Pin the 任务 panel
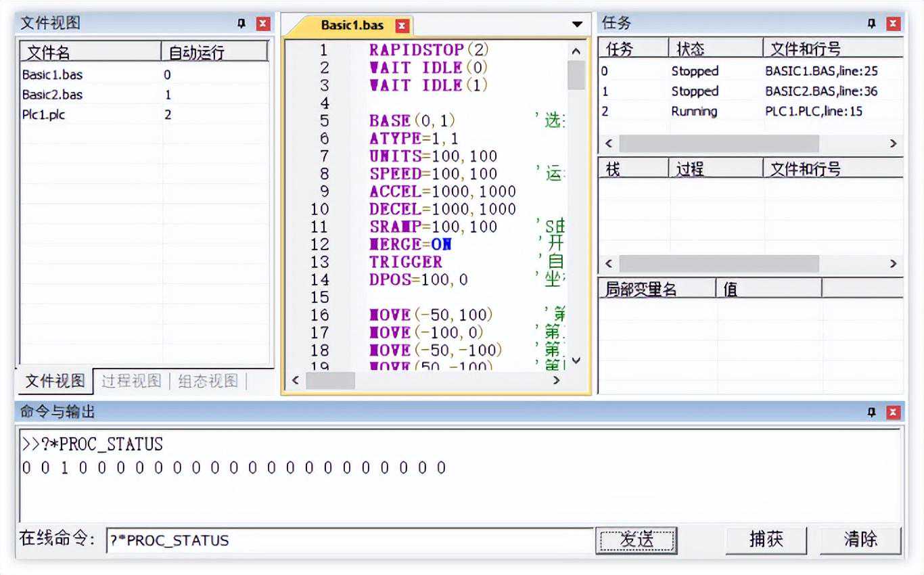This screenshot has width=924, height=575. (872, 24)
